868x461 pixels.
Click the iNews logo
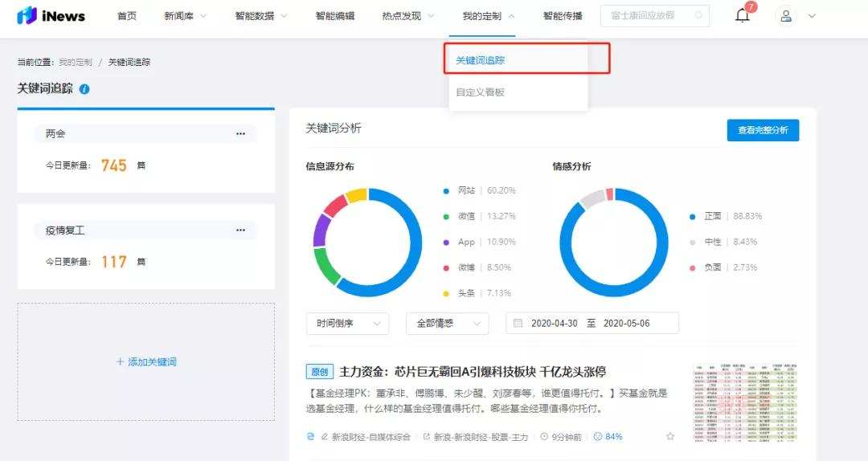[x=51, y=15]
